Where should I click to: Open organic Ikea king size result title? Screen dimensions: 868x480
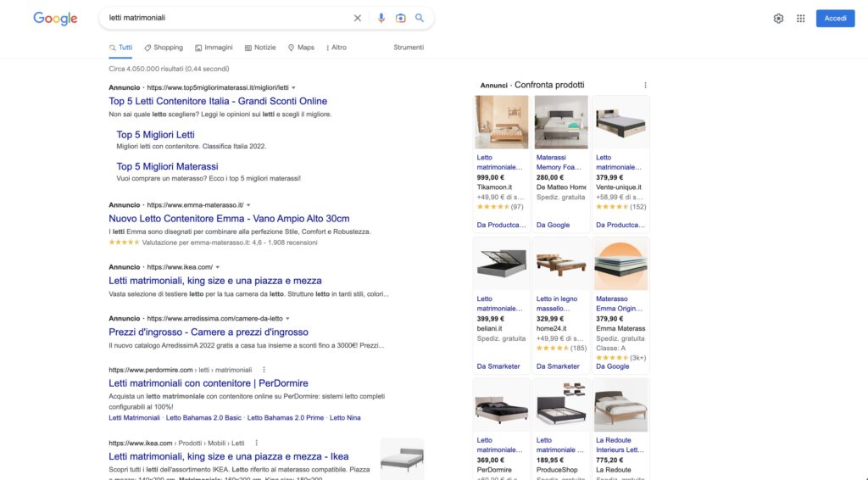(229, 457)
